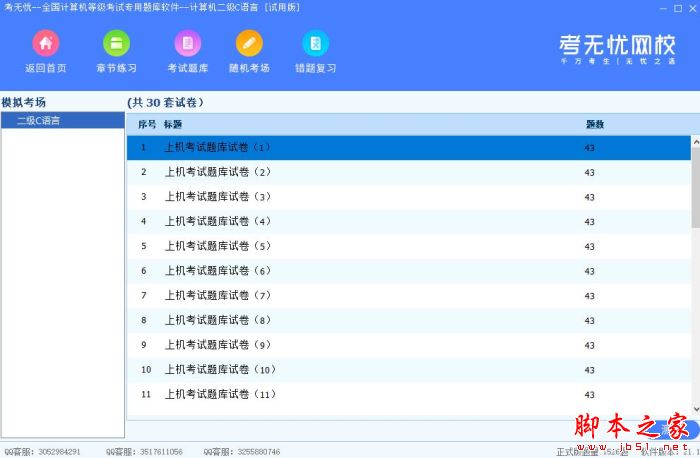700x458 pixels.
Task: Open the 返回首页 home icon
Action: [x=46, y=43]
